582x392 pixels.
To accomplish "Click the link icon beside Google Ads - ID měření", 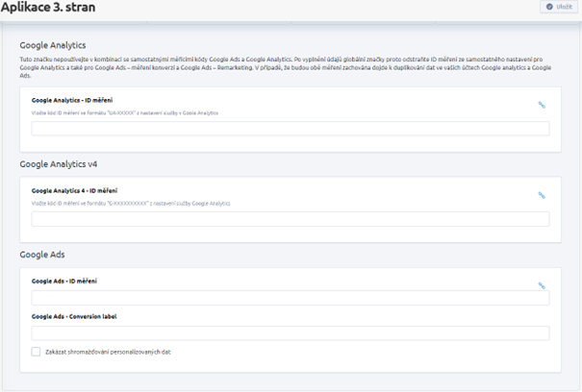I will click(x=542, y=285).
